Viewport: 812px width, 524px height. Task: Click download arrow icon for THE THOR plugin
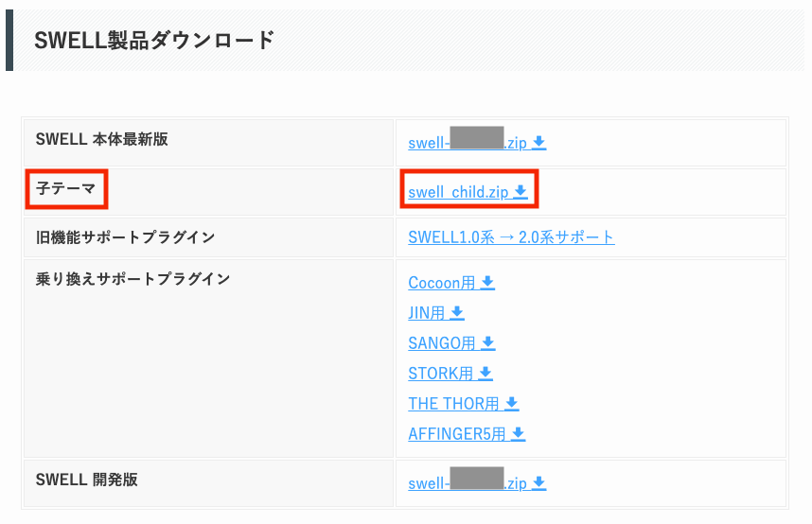(512, 403)
